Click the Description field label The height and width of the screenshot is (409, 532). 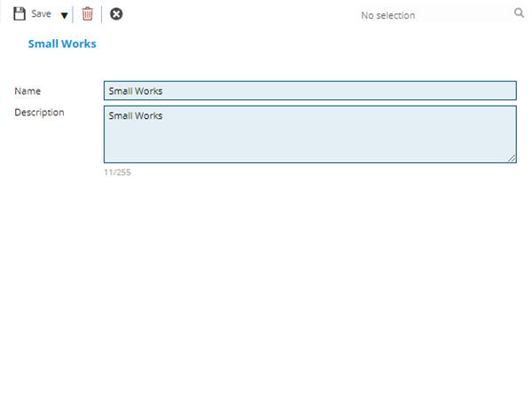pos(39,113)
